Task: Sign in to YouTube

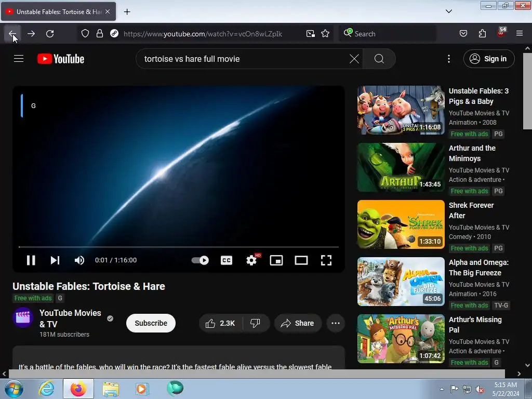Action: tap(488, 59)
